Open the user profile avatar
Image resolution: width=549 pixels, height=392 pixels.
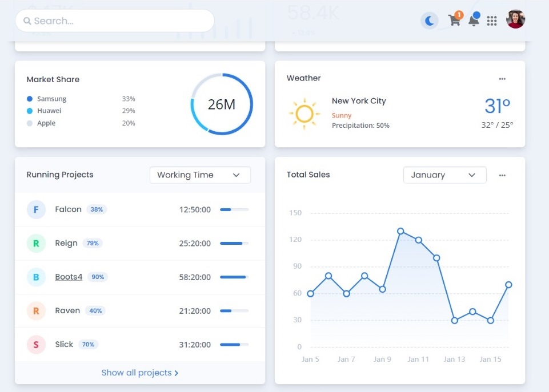[x=515, y=19]
